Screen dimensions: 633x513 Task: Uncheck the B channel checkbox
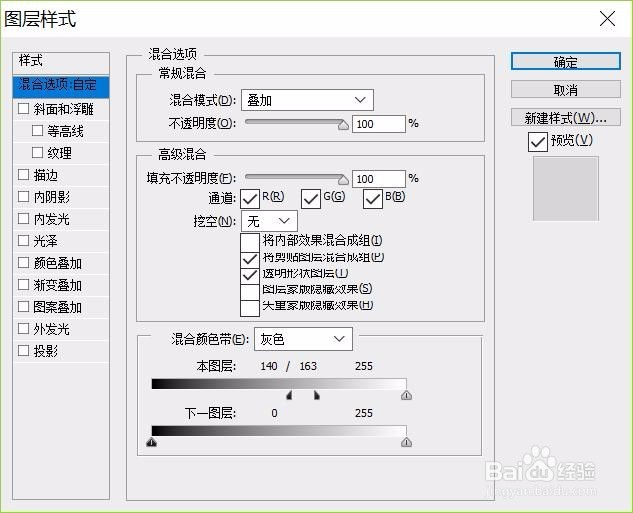pyautogui.click(x=372, y=199)
